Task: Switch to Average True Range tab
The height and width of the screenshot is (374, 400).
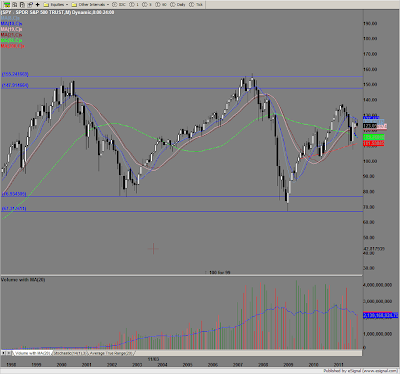Action: [x=111, y=353]
